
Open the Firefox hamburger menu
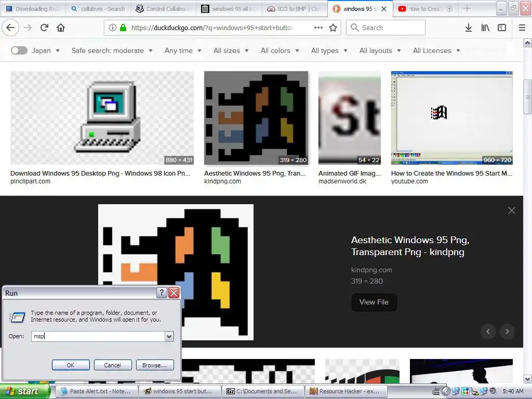pyautogui.click(x=522, y=28)
